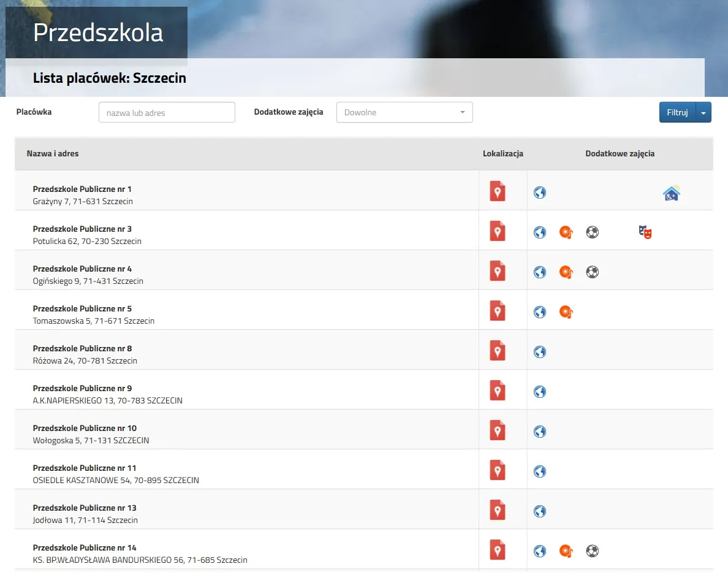The height and width of the screenshot is (572, 728).
Task: Open Przedszkole Publiczne nr 3 details
Action: (x=82, y=229)
